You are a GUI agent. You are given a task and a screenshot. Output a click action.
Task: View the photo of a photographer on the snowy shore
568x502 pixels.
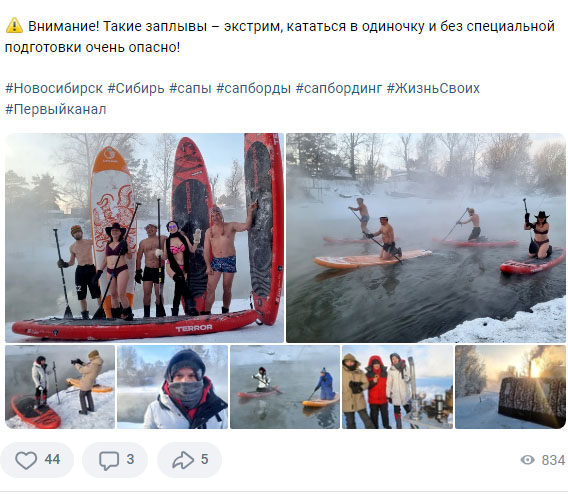[60, 387]
